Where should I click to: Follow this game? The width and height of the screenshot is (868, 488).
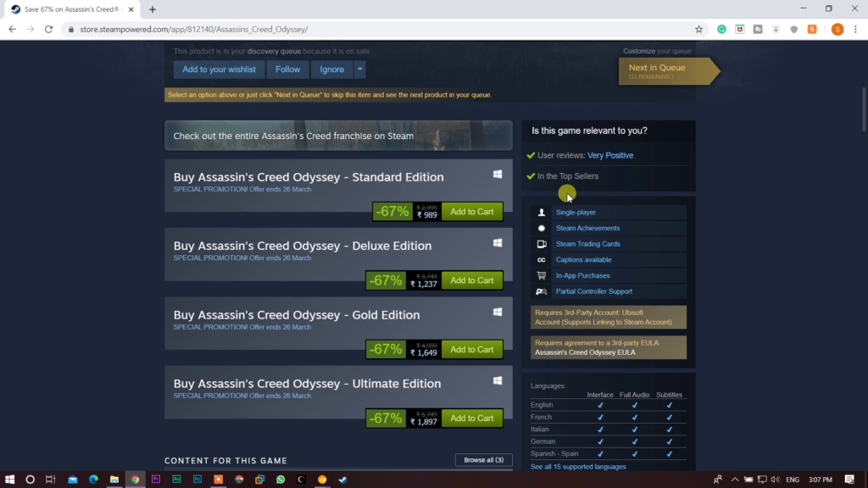pos(288,69)
